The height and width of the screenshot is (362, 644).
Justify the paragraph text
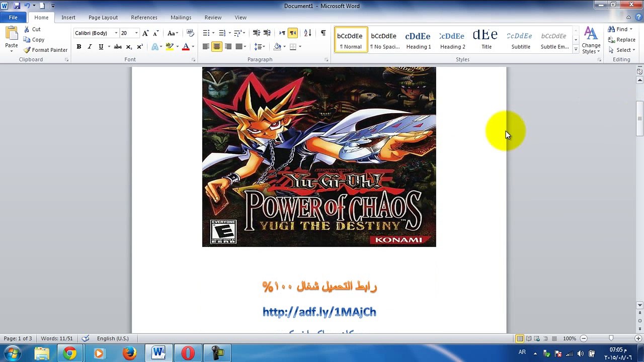(239, 47)
